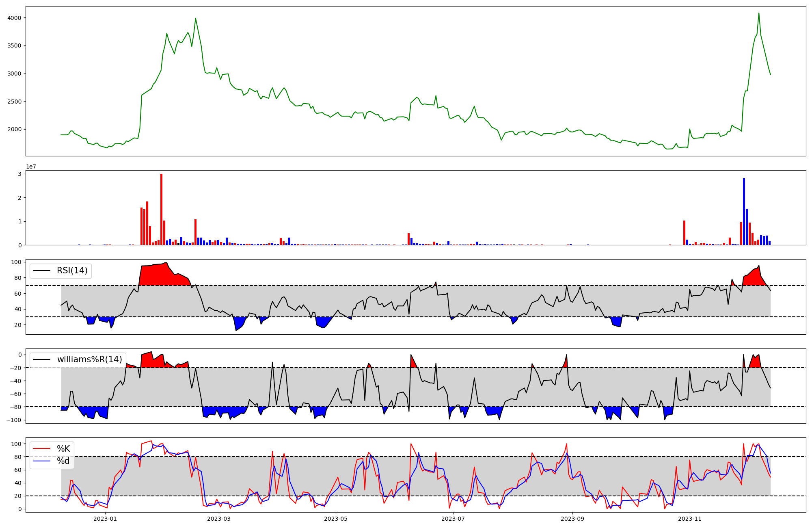Click the tallest red volume bar
The image size is (812, 528).
161,209
